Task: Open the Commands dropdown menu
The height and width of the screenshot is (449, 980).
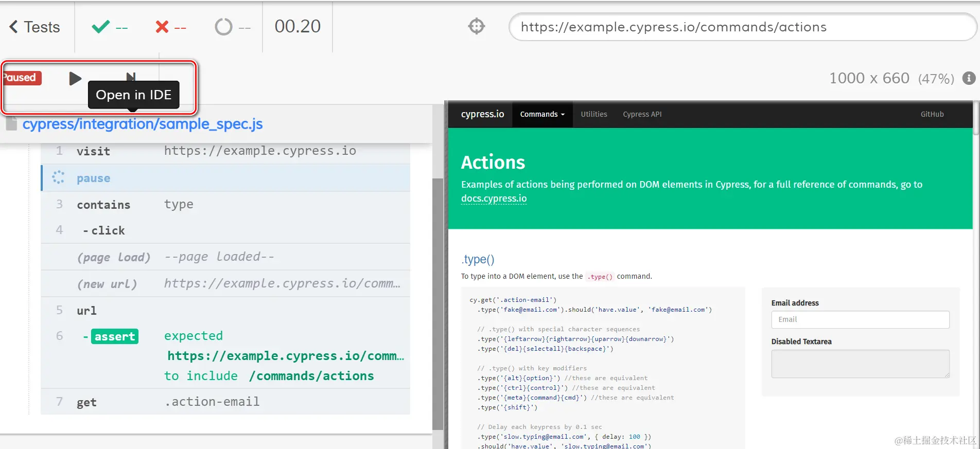Action: 542,114
